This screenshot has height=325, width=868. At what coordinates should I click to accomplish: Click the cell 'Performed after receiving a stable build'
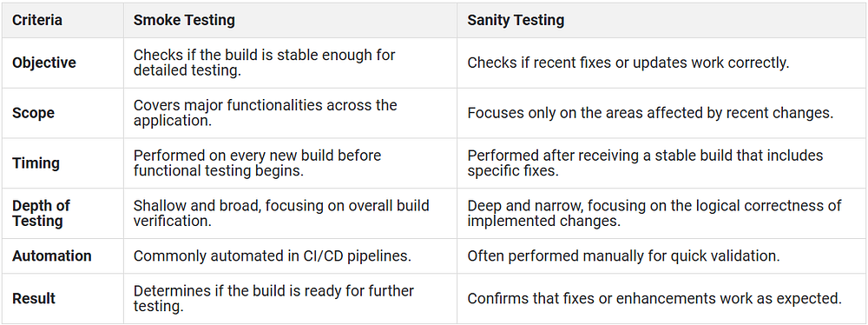(x=661, y=163)
